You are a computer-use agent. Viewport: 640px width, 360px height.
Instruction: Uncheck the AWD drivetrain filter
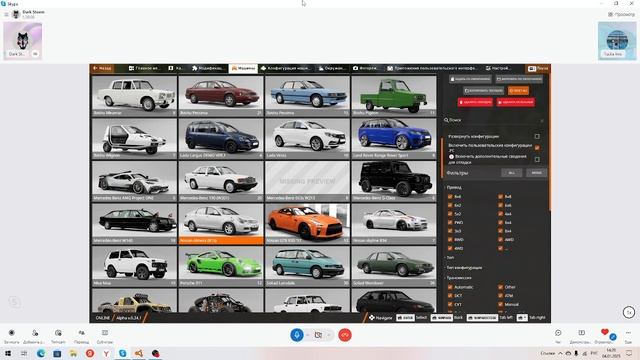[500, 240]
